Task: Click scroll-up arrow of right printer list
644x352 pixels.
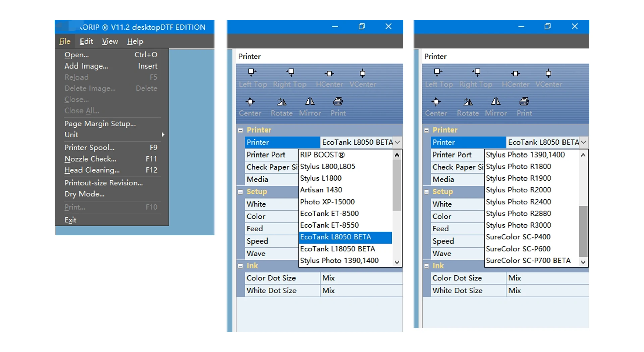Action: [583, 155]
